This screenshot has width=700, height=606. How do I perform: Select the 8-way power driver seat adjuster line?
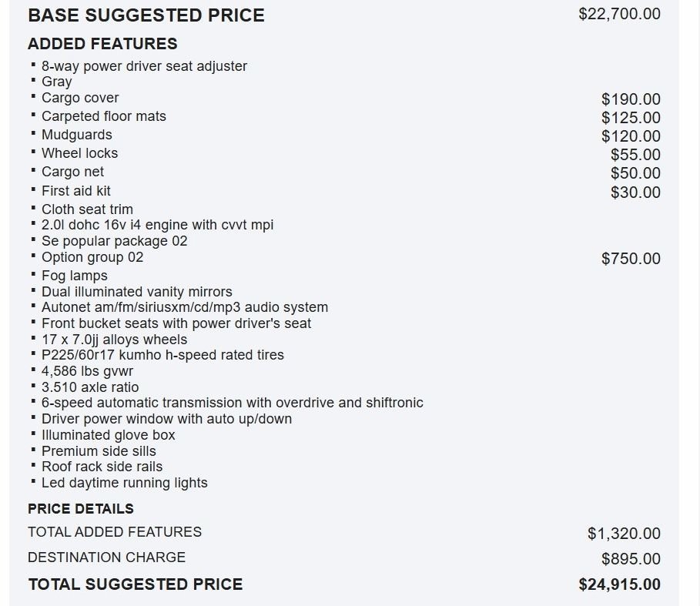tap(144, 66)
